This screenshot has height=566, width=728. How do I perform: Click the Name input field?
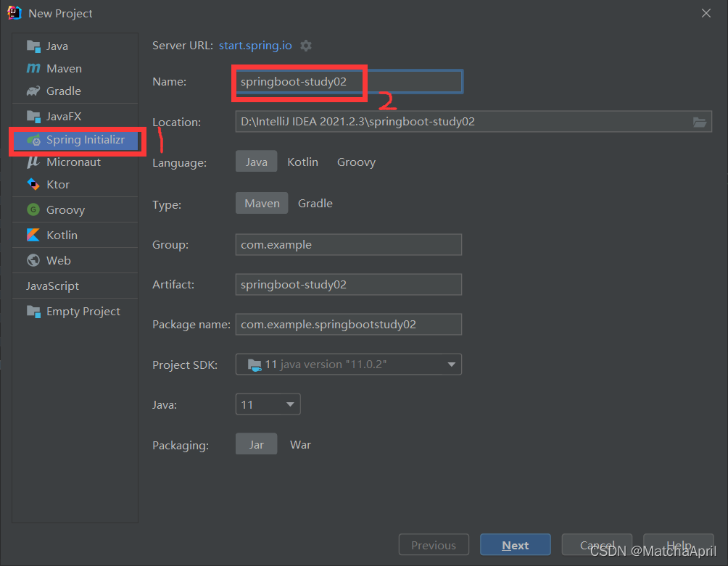[x=349, y=82]
